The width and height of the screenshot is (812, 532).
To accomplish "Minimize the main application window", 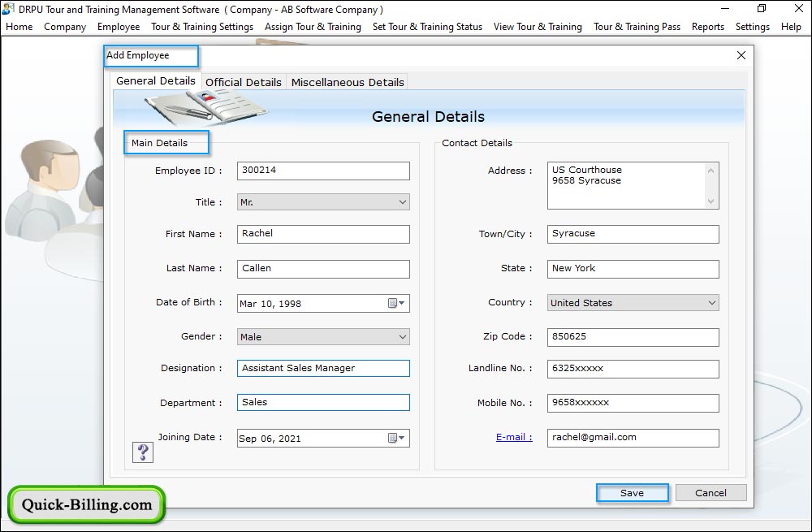I will pyautogui.click(x=725, y=8).
